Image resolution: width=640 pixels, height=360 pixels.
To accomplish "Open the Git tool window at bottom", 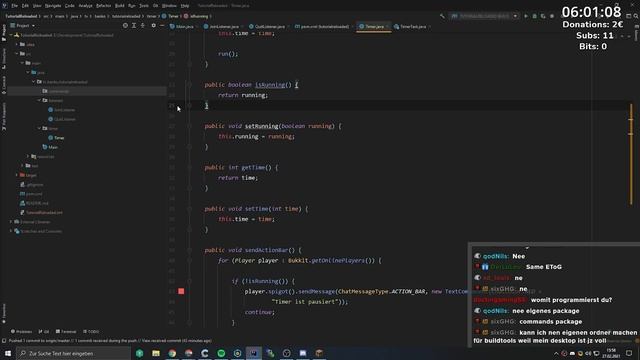I will tap(44, 331).
